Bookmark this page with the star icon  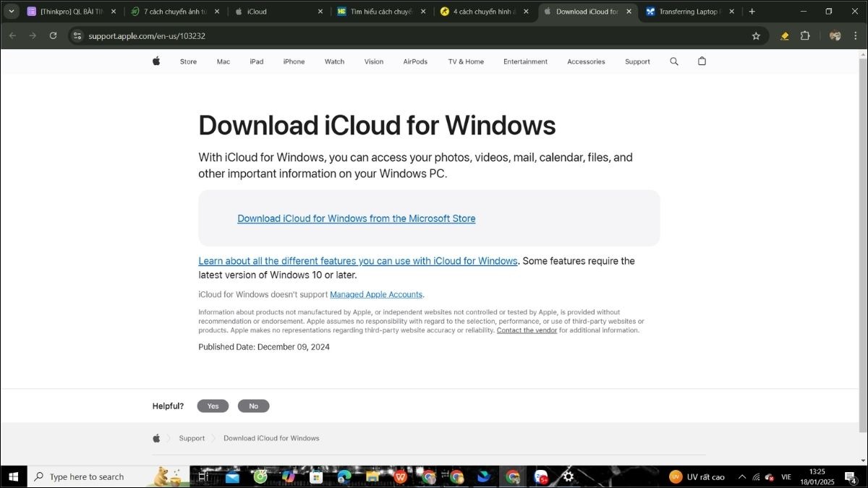[x=756, y=35]
